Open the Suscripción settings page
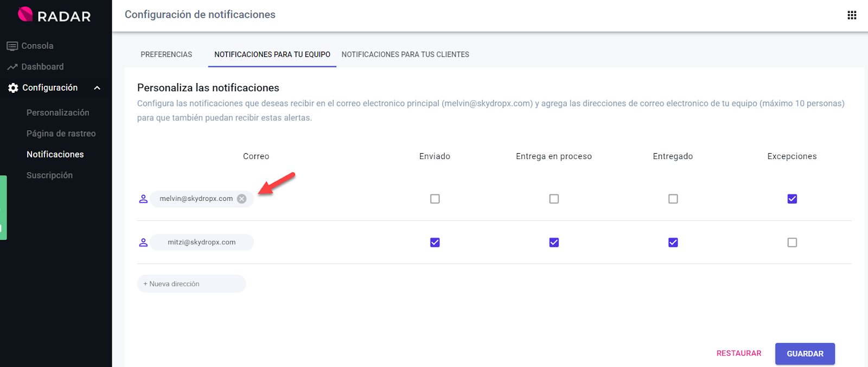 (49, 175)
